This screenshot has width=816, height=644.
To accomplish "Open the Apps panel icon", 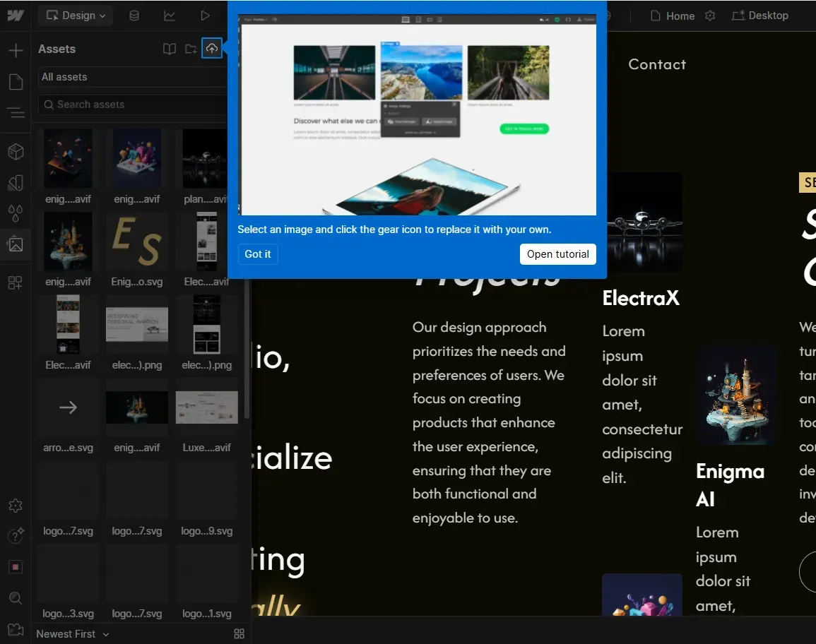I will pos(16,282).
